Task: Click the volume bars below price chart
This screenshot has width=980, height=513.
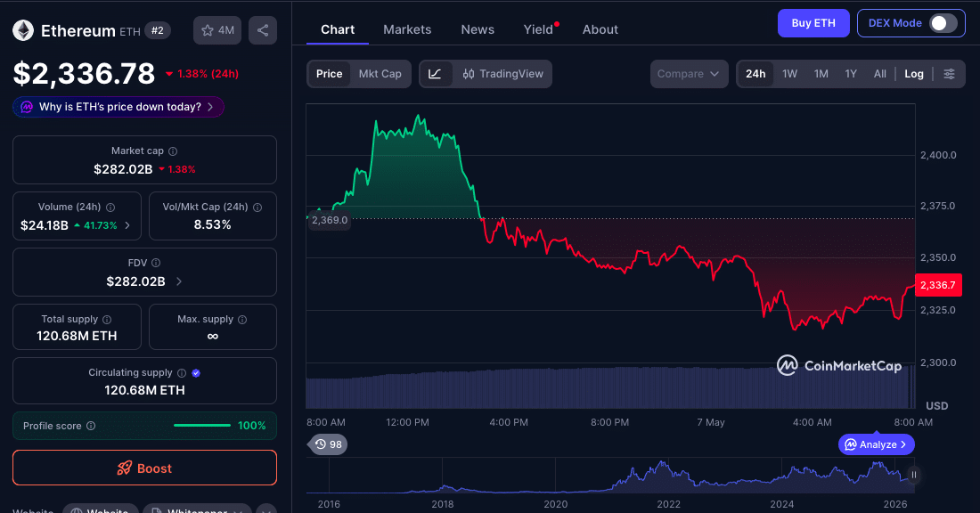Action: click(609, 387)
